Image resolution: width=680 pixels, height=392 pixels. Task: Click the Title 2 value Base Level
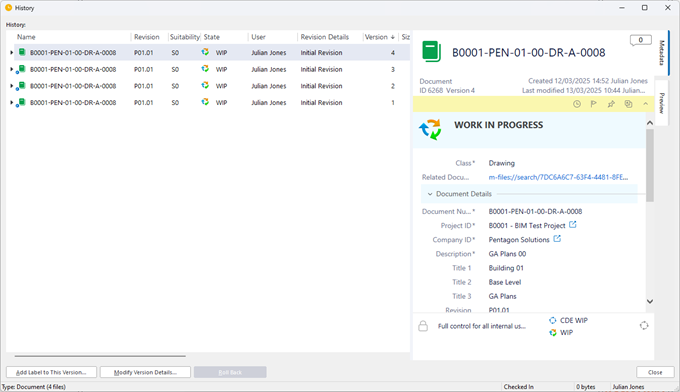coord(504,282)
